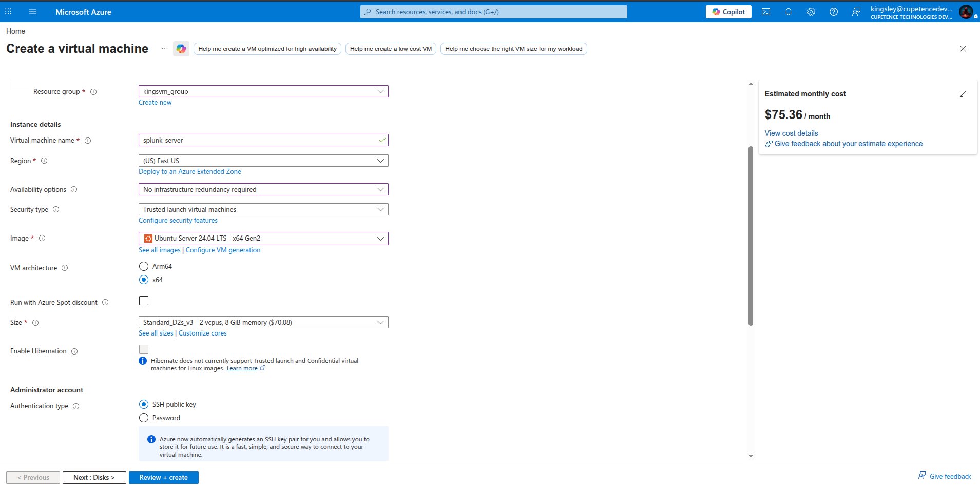Show info tooltip for Azure Spot discount

coord(105,302)
